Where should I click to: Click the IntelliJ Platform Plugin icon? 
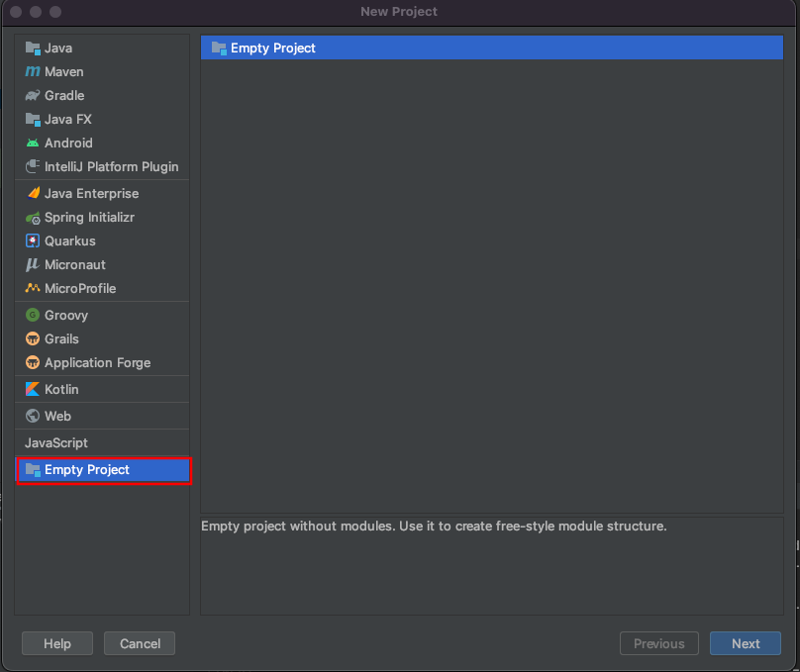(x=33, y=166)
